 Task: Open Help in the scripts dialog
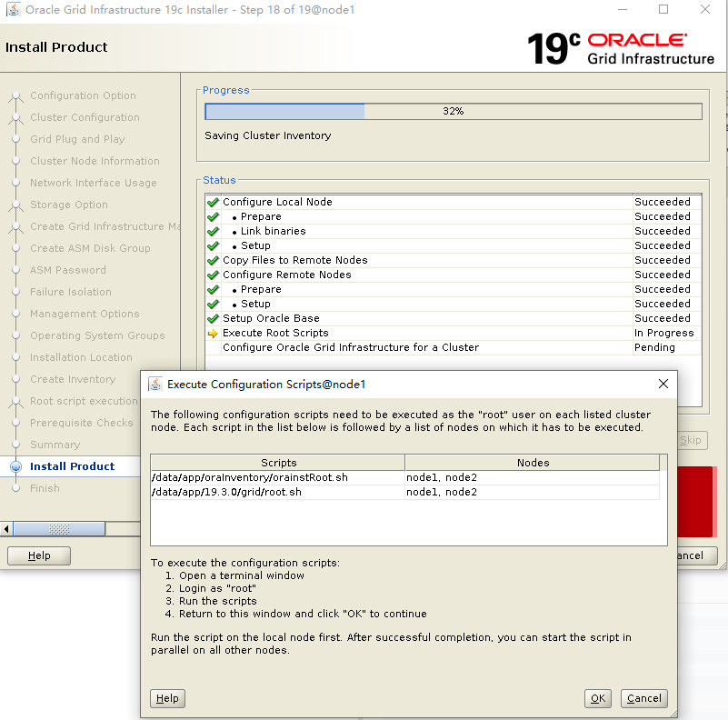click(x=167, y=698)
